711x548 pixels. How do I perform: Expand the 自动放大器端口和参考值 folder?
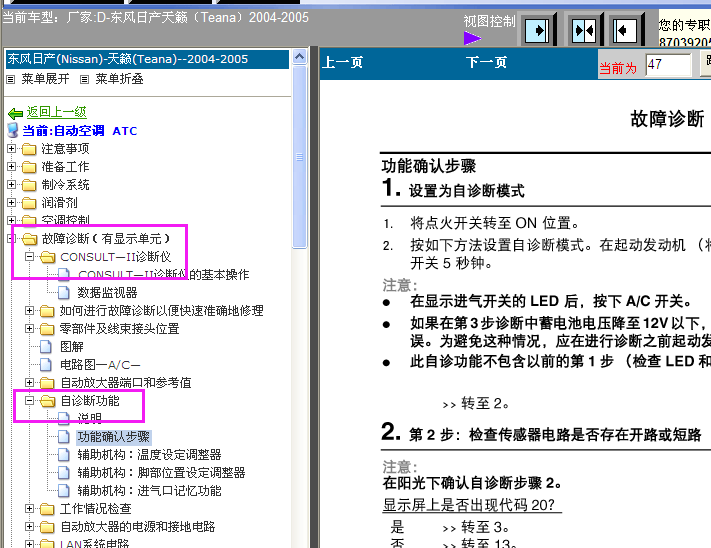click(29, 383)
